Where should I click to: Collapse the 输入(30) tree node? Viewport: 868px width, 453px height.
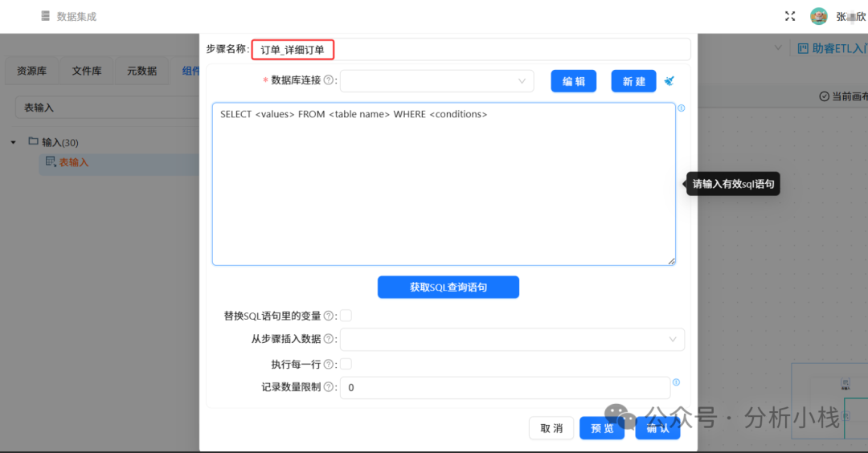tap(14, 143)
